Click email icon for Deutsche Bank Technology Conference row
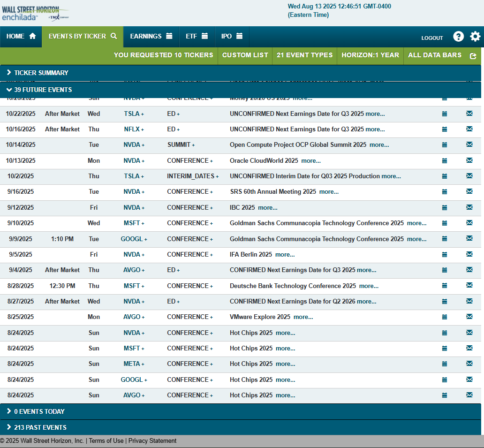Viewport: 484px width, 448px height. tap(469, 285)
